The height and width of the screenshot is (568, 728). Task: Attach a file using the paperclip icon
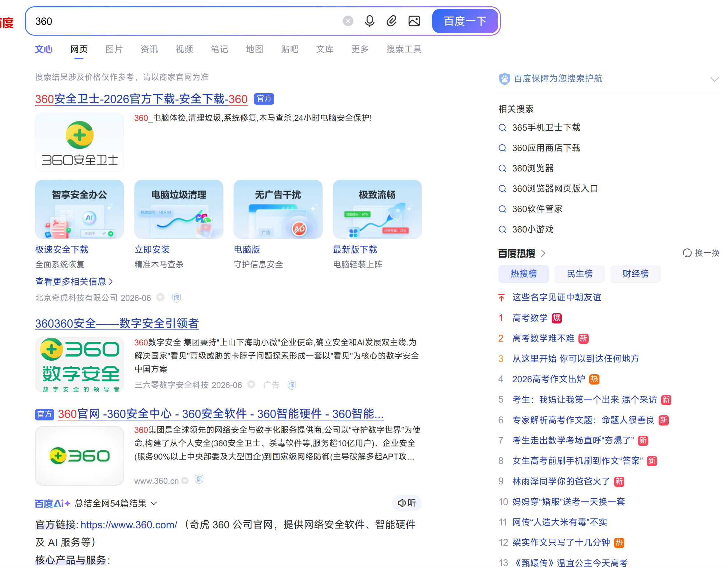(x=391, y=21)
